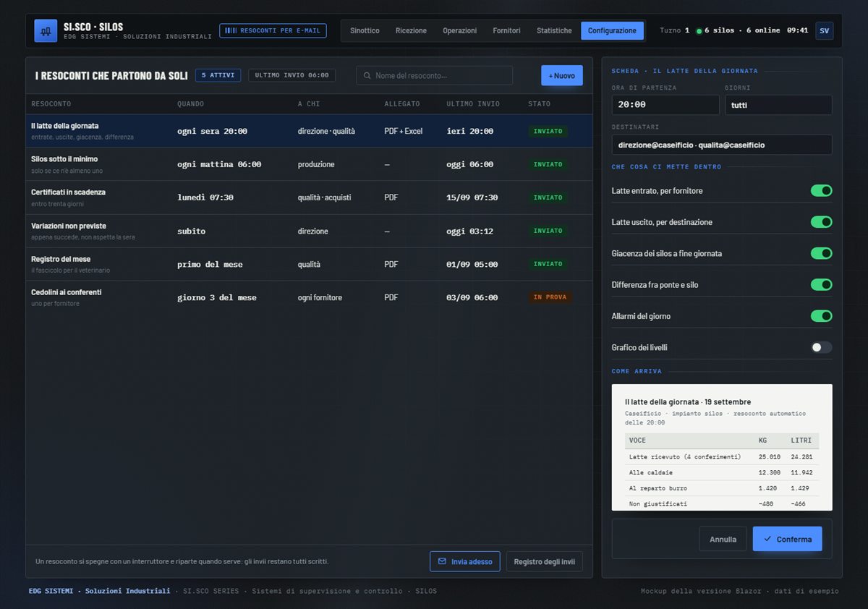Click the 'giorno 3 del mese' schedule cell

pos(217,298)
